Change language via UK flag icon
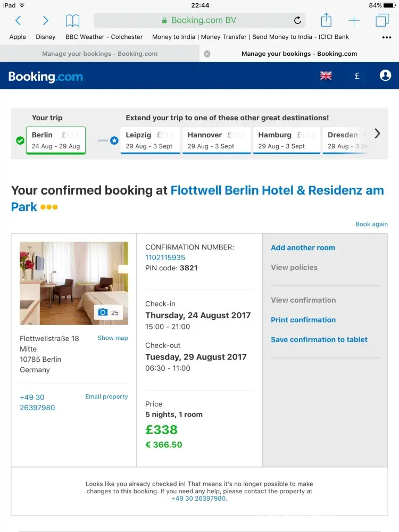This screenshot has height=532, width=399. [x=326, y=76]
